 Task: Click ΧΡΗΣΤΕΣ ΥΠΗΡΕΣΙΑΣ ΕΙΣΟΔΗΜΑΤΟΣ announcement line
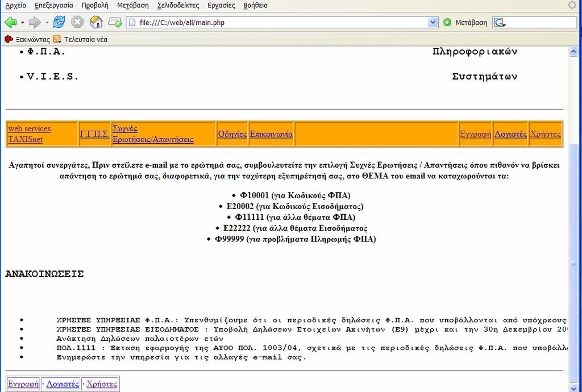pos(312,330)
